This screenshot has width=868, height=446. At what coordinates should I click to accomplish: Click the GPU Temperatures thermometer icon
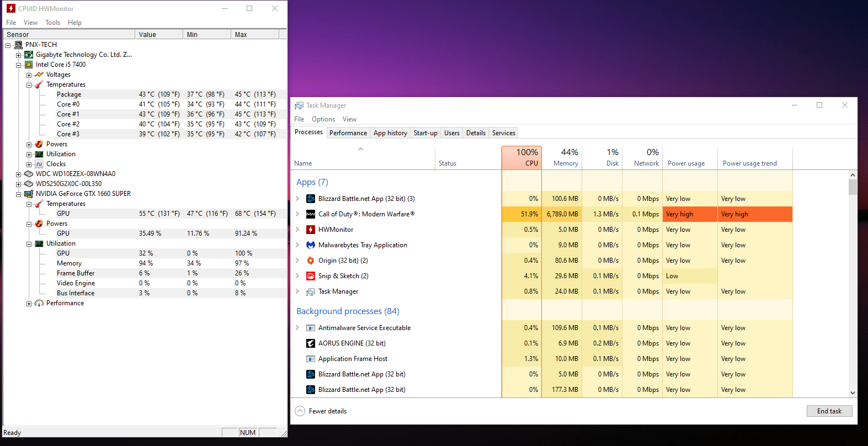coord(39,204)
